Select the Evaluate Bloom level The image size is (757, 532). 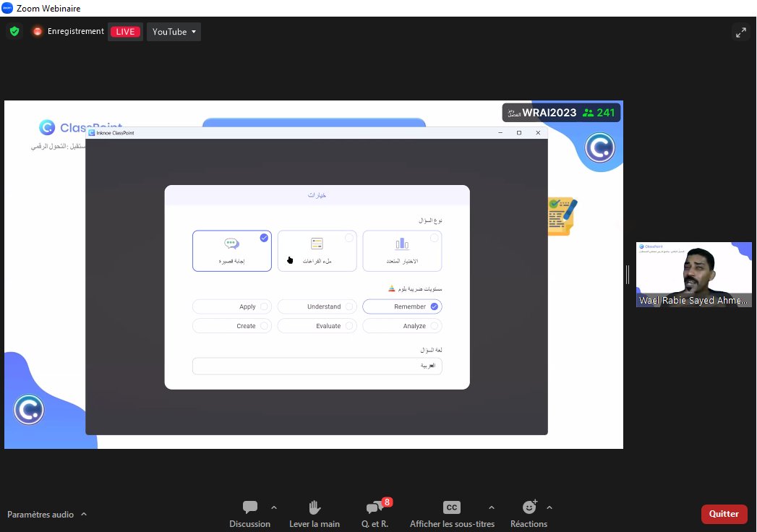click(317, 326)
